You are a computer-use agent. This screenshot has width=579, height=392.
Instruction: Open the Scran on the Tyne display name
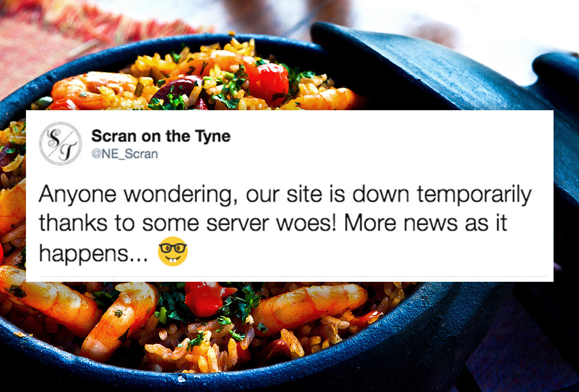point(161,136)
